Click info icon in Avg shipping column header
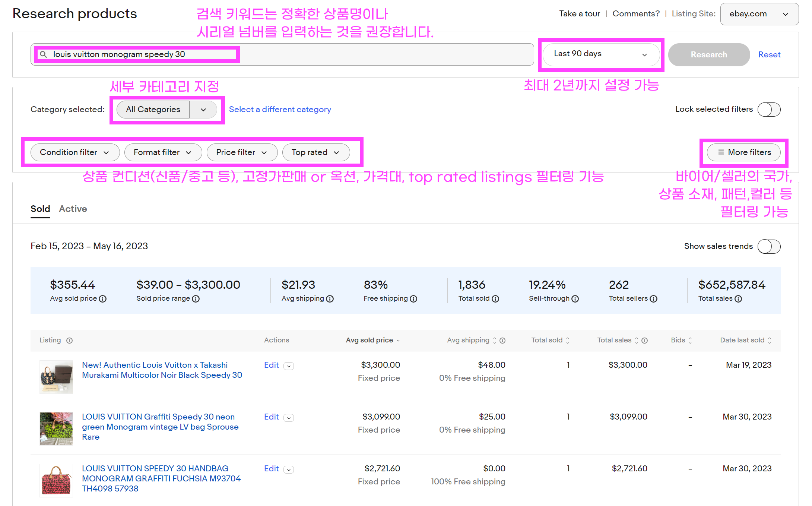This screenshot has width=812, height=506. click(x=502, y=341)
